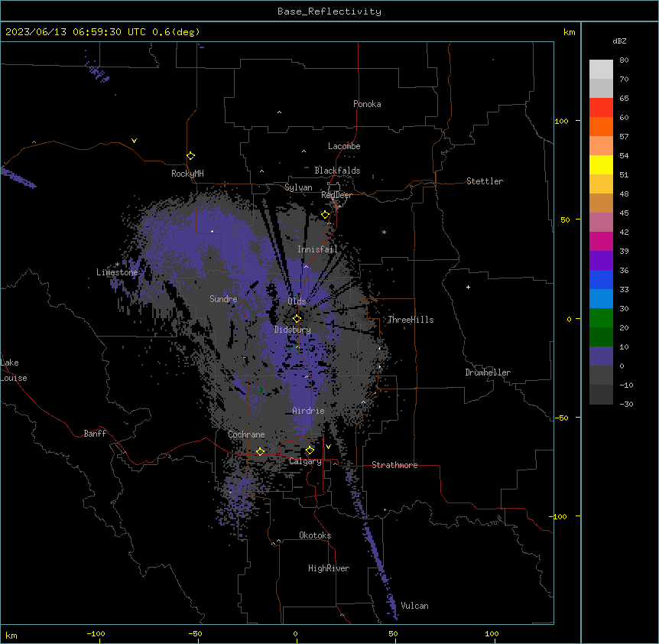659x644 pixels.
Task: Select yellow diamond marker directly above Calgary label
Action: (x=310, y=450)
